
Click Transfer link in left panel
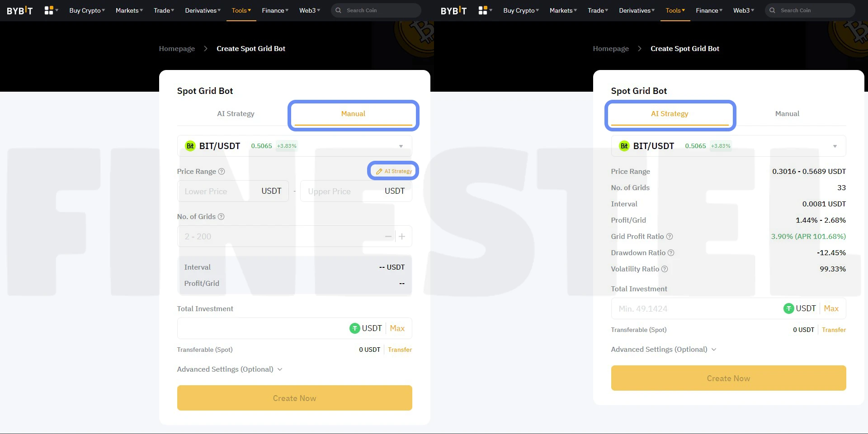(400, 350)
